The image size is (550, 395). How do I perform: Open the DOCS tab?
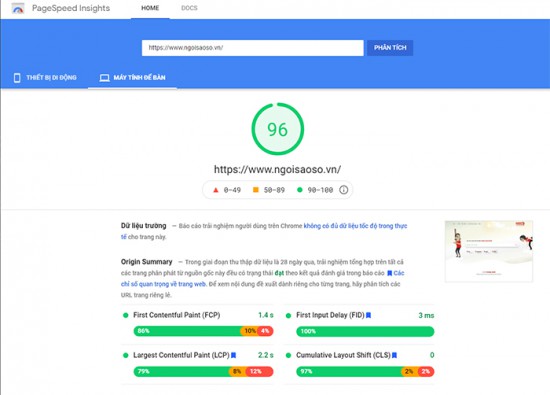pyautogui.click(x=189, y=8)
